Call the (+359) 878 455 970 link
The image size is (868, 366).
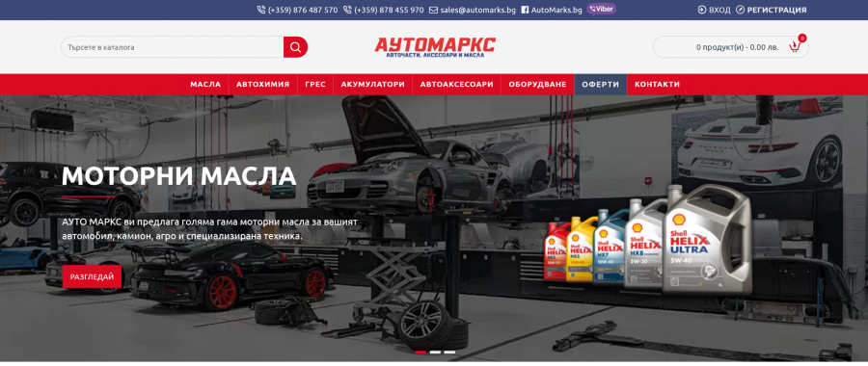click(390, 10)
